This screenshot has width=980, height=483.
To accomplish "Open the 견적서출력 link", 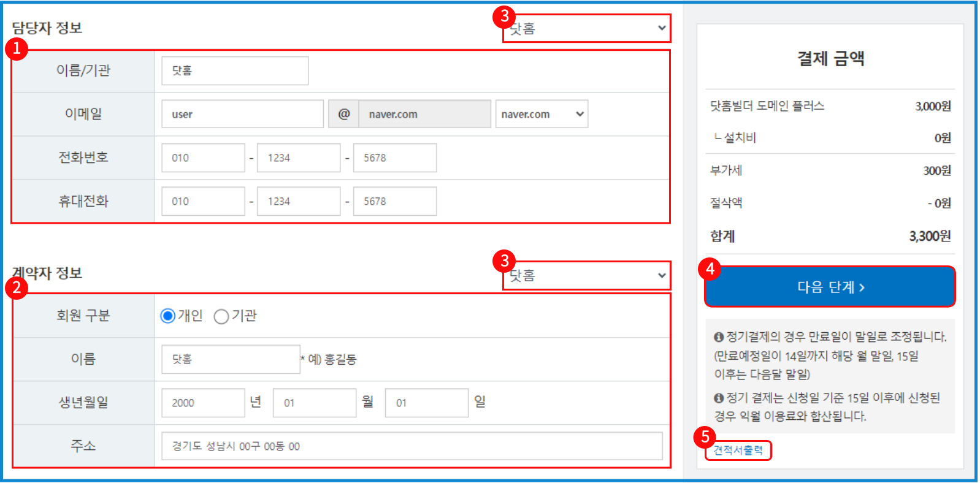I will 738,450.
